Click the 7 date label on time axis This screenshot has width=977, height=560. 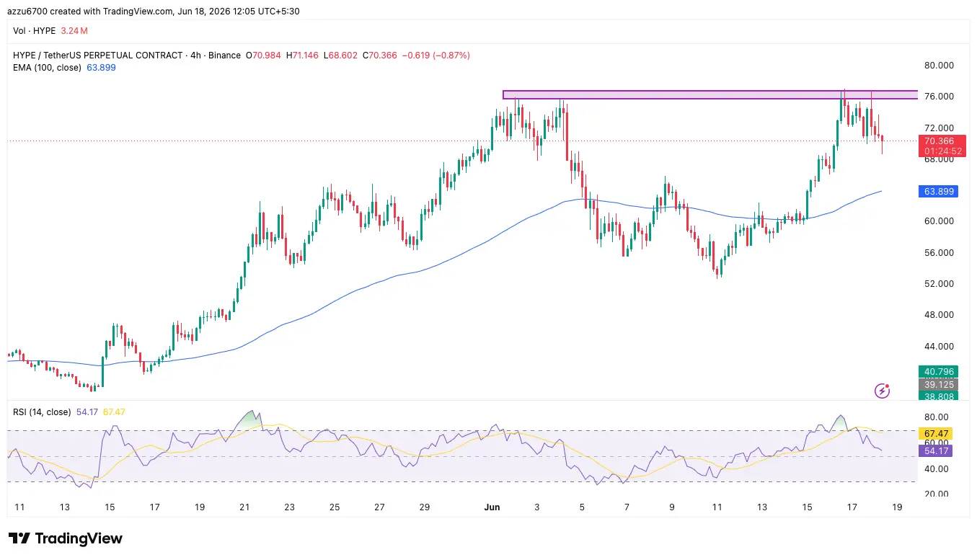pos(627,507)
